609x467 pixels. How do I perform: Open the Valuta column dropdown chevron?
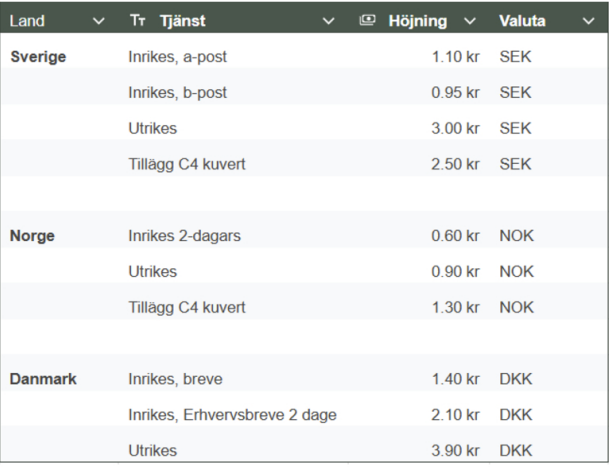tap(589, 21)
